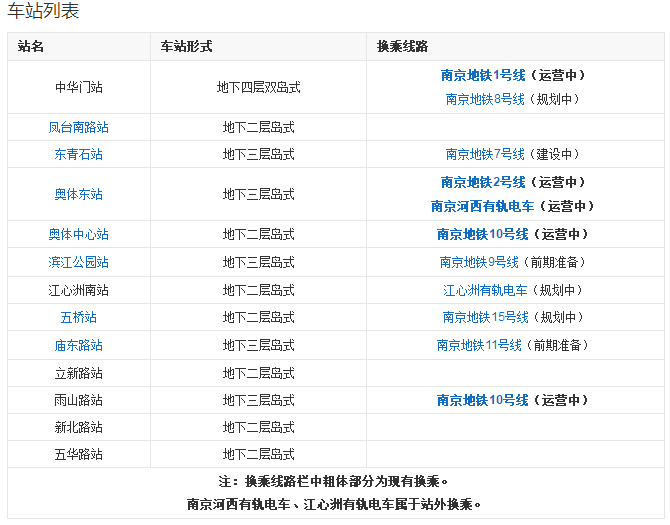Select the 五华路站 station name cell
This screenshot has width=670, height=525.
click(79, 454)
